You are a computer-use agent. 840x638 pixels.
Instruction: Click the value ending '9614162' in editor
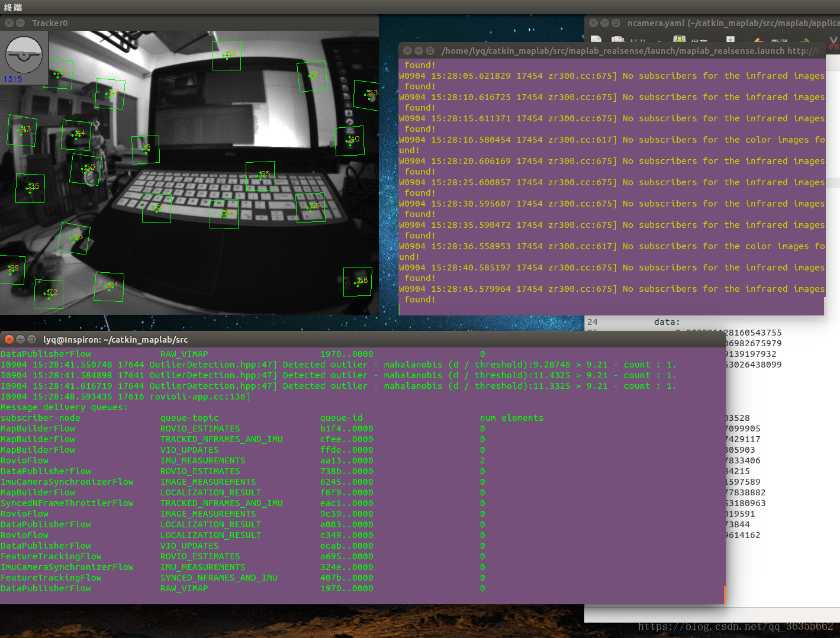click(743, 535)
